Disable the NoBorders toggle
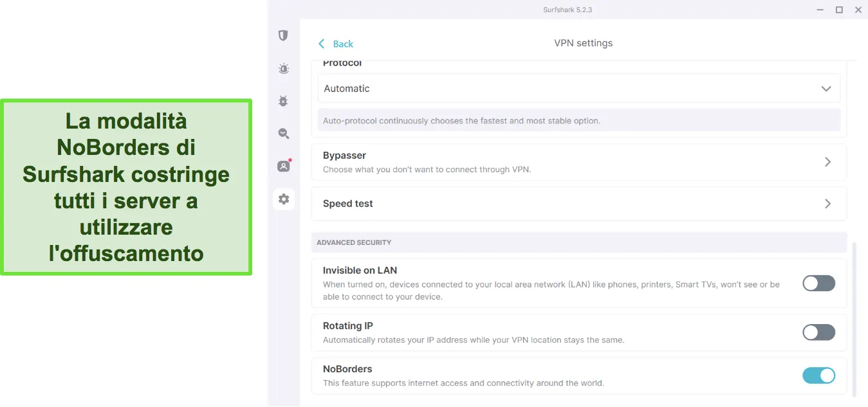This screenshot has width=868, height=407. click(818, 375)
